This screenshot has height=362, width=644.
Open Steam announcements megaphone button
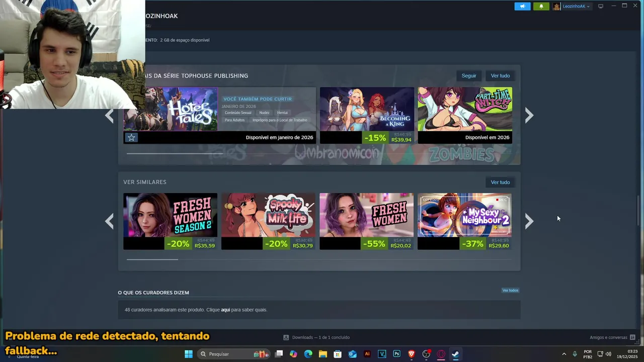(522, 6)
